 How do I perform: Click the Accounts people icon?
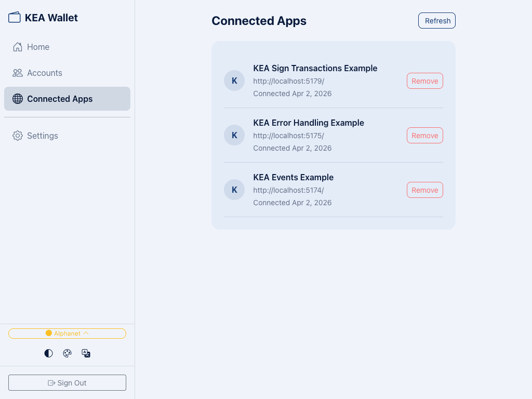[17, 73]
